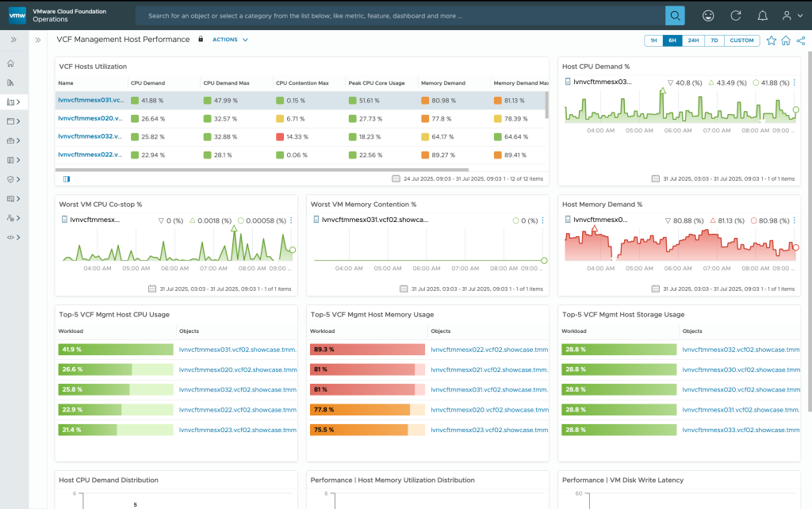The width and height of the screenshot is (812, 509).
Task: Select the 1H time range
Action: 653,40
